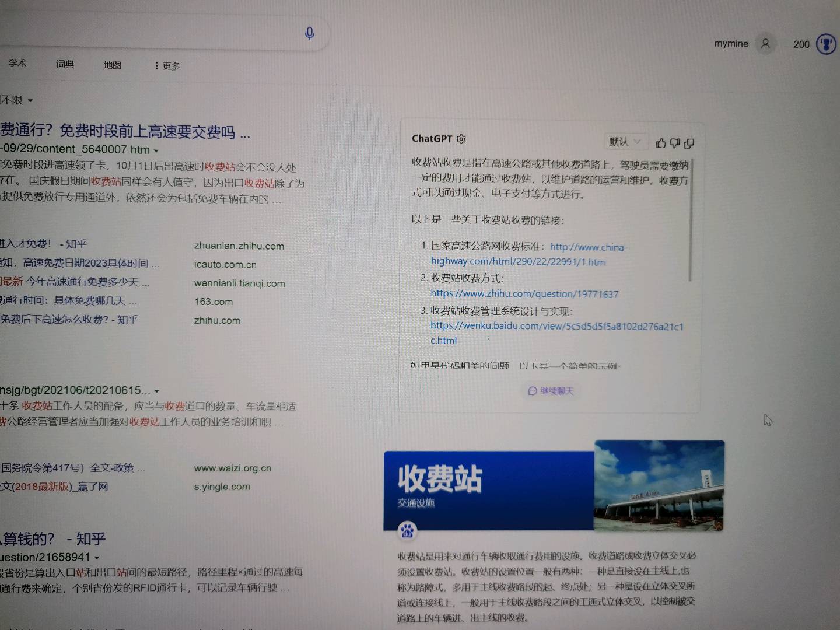Viewport: 840px width, 630px height.
Task: Select the 词典 tab
Action: (65, 64)
